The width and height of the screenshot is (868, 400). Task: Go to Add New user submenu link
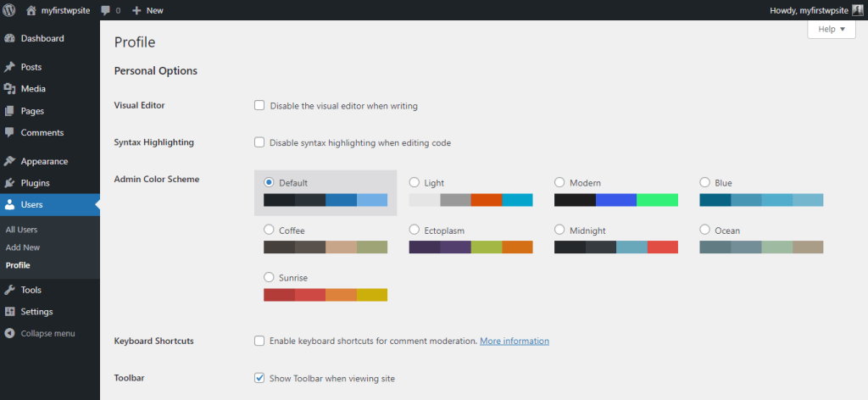pyautogui.click(x=23, y=247)
